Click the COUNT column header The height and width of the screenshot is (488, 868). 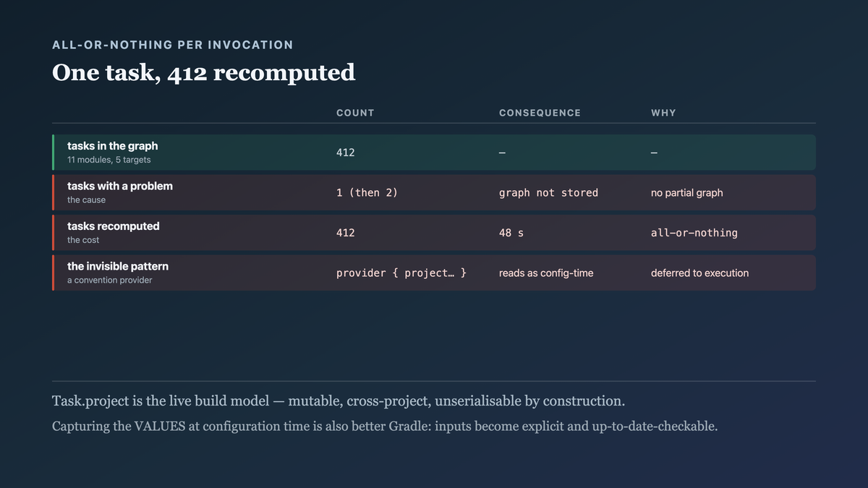coord(355,113)
